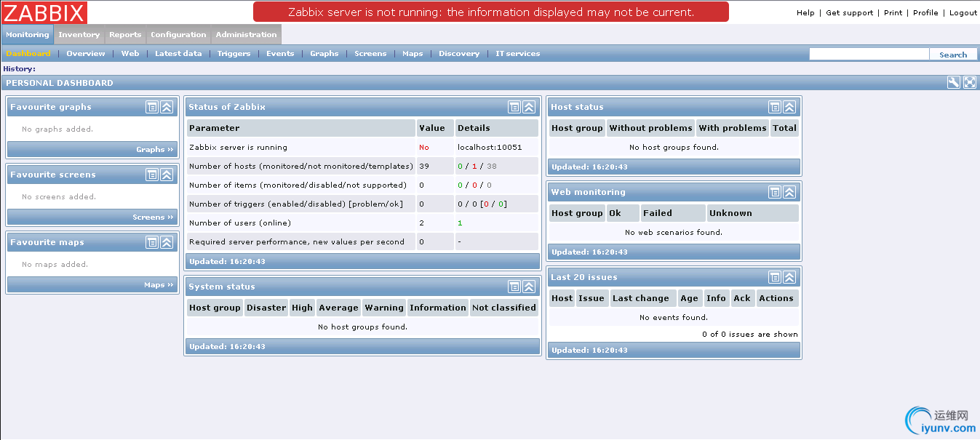
Task: Collapse the Favourite graphs widget
Action: (167, 107)
